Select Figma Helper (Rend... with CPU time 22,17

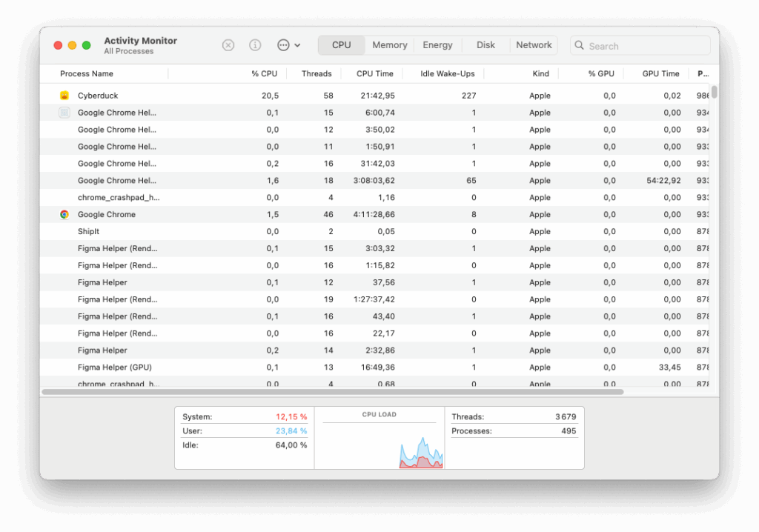(374, 333)
